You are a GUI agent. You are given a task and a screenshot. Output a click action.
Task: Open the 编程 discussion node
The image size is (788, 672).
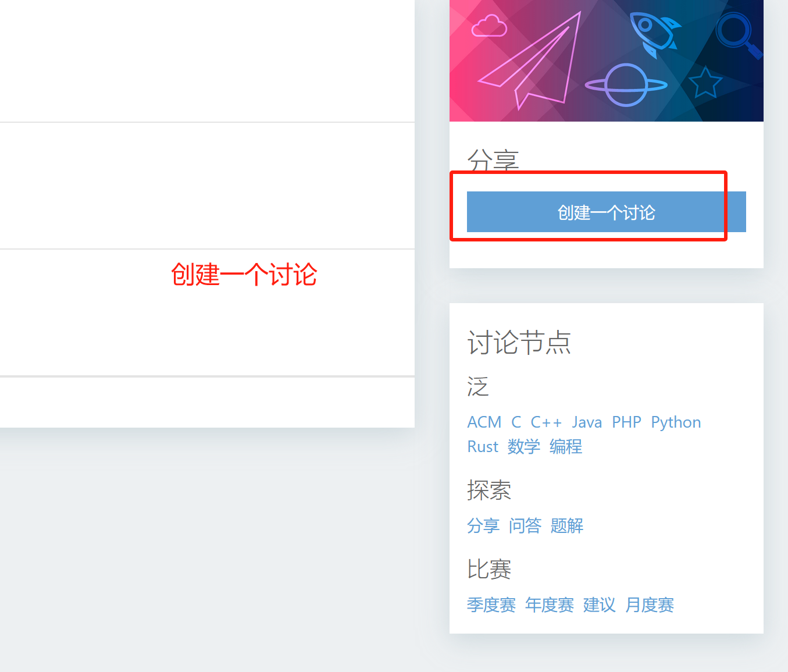565,446
